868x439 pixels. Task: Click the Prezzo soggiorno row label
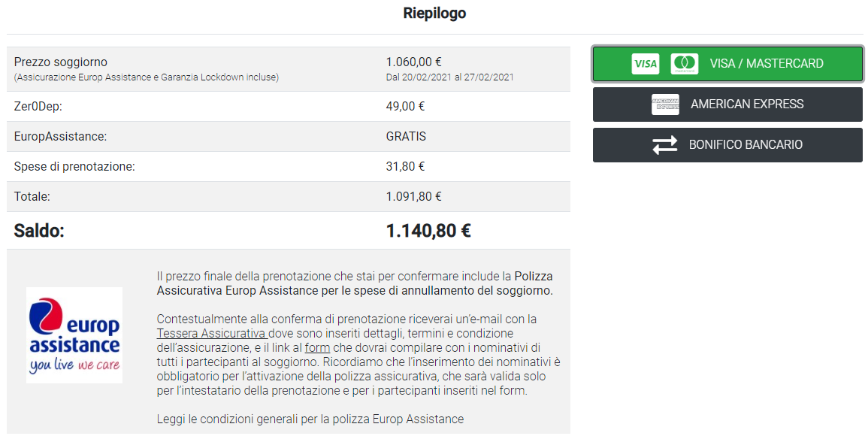coord(61,62)
